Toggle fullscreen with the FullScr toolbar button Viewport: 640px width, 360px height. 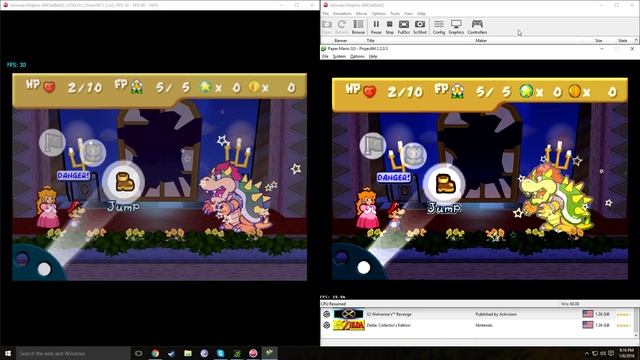click(404, 27)
